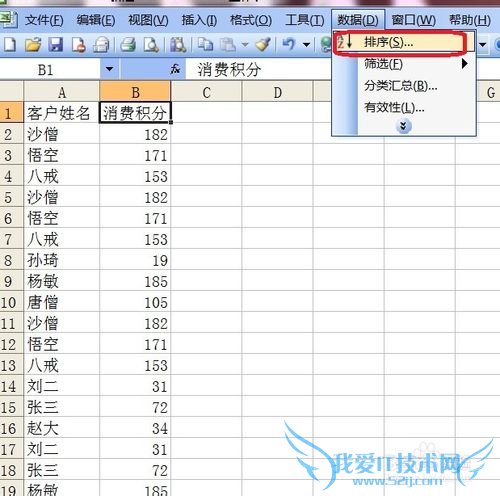Copy selection with the Copy icon

(205, 44)
